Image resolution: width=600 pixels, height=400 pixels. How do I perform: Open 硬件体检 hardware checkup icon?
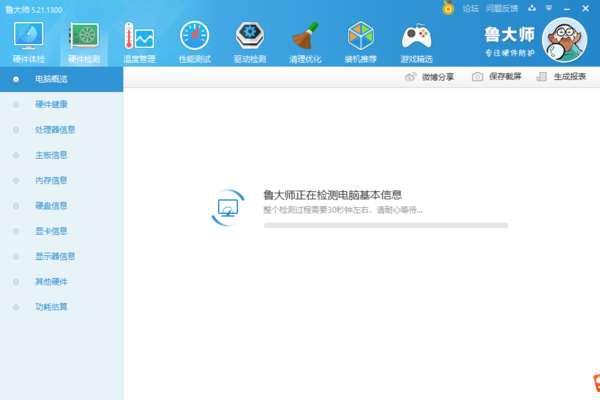point(28,40)
